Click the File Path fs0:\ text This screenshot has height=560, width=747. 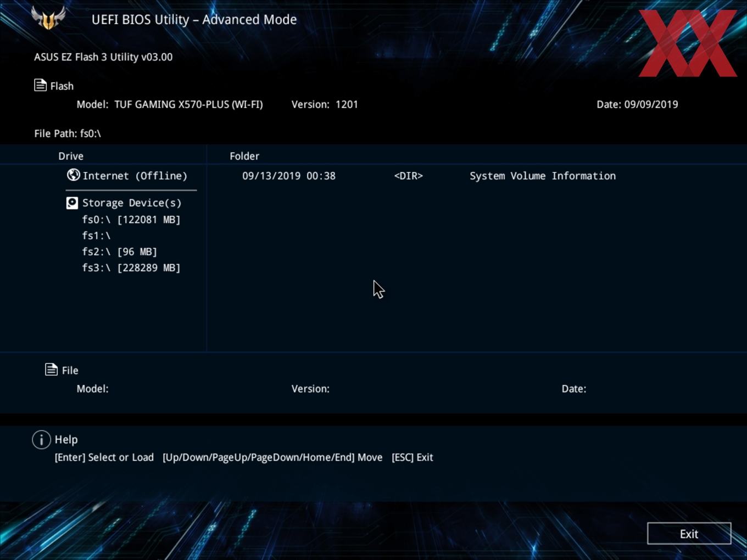point(68,133)
